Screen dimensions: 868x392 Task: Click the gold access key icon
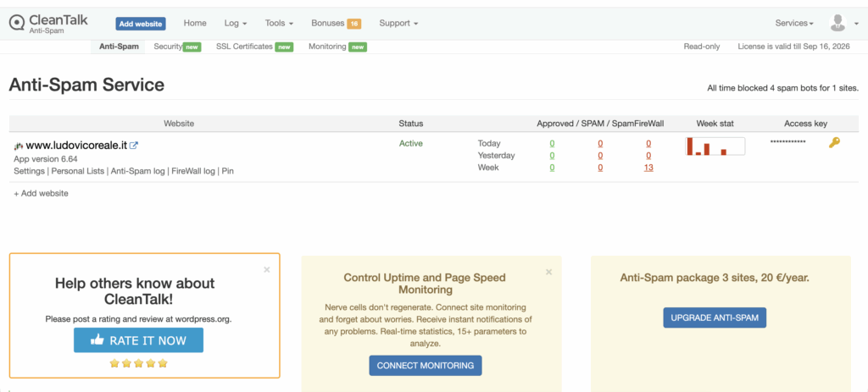coord(834,142)
